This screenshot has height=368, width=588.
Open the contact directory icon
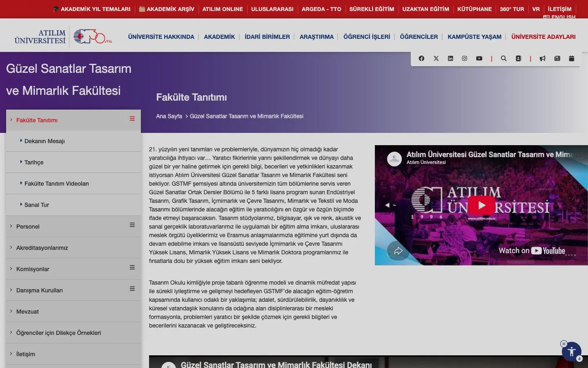coord(519,58)
